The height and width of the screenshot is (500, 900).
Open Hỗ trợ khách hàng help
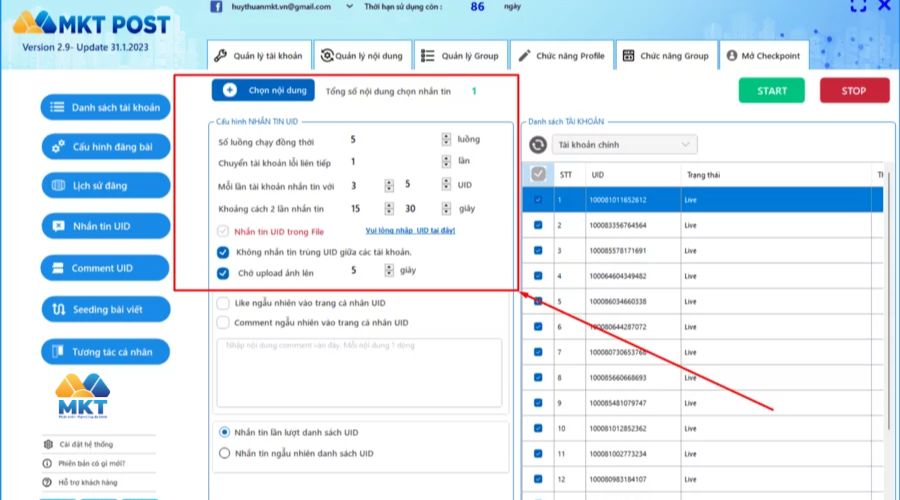[x=80, y=482]
